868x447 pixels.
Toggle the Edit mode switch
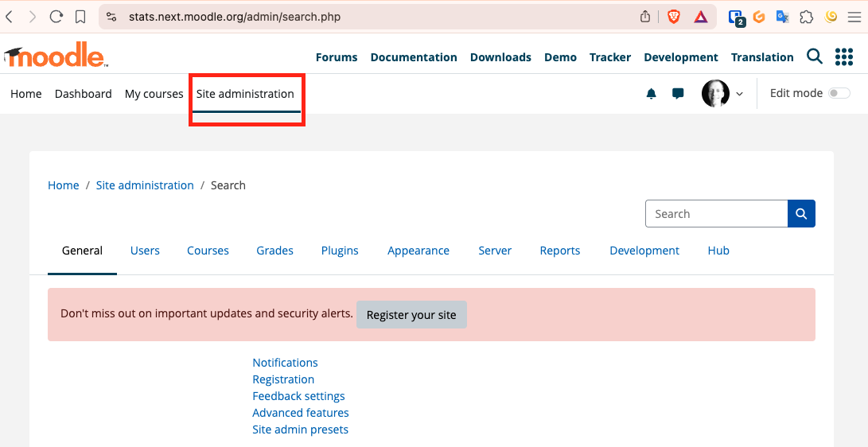pos(839,93)
